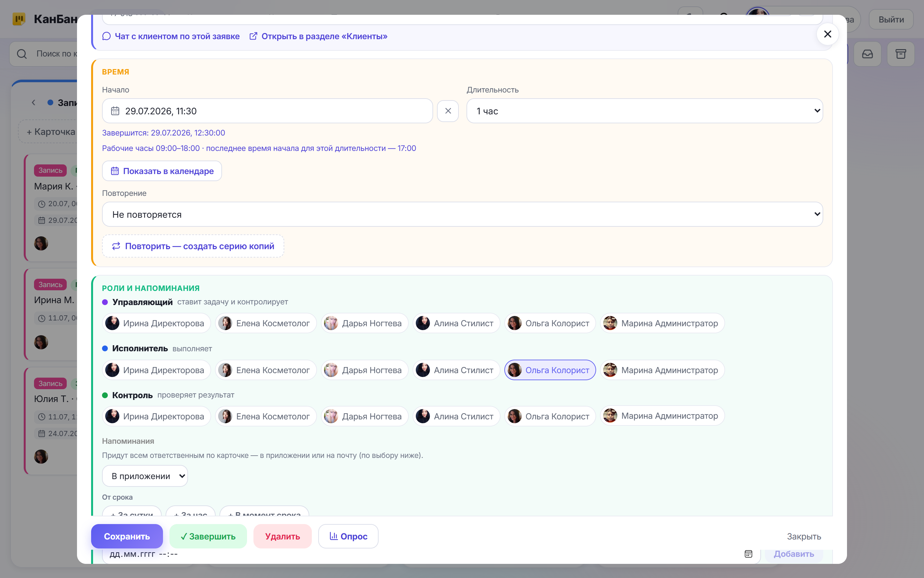Click the back chevron beside the column title
The width and height of the screenshot is (924, 578).
point(34,102)
